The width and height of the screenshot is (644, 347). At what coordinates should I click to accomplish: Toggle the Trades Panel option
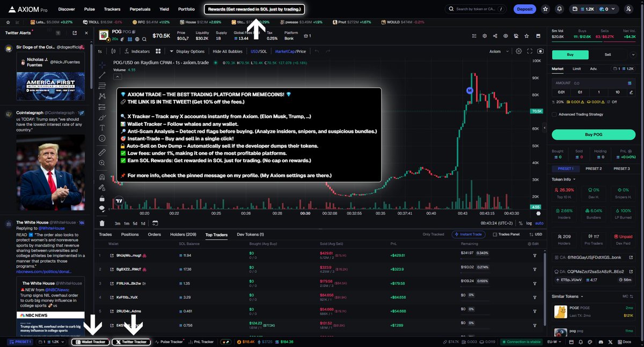click(506, 234)
